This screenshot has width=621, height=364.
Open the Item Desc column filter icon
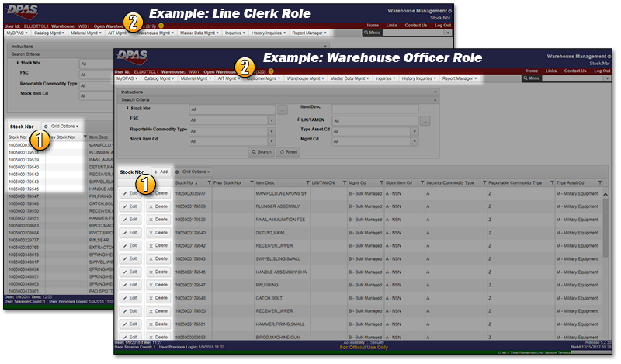[307, 183]
